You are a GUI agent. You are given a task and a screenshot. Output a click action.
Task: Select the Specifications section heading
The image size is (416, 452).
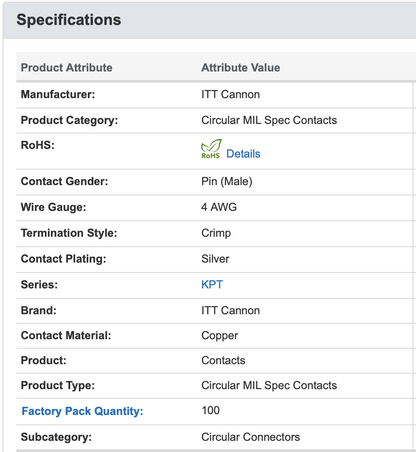coord(69,20)
